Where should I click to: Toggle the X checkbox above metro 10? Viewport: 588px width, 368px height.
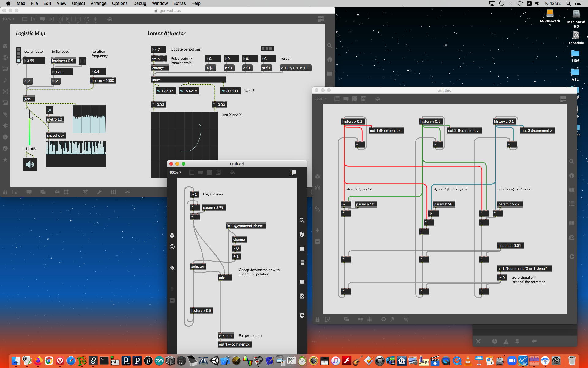tap(50, 110)
